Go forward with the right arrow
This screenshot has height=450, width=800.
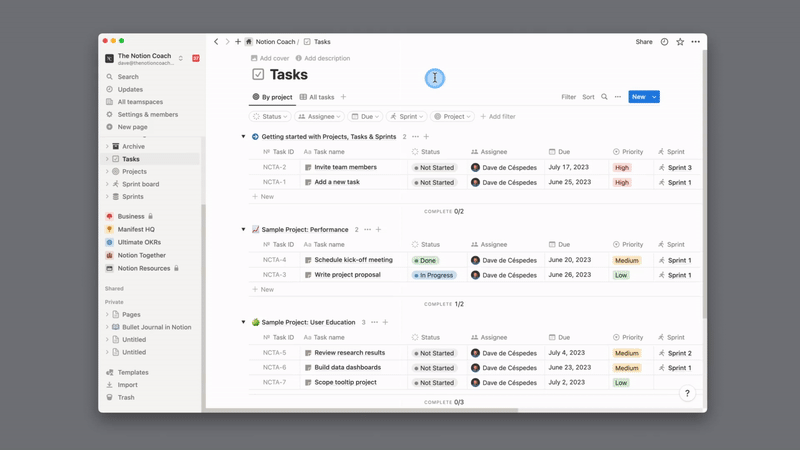[228, 42]
